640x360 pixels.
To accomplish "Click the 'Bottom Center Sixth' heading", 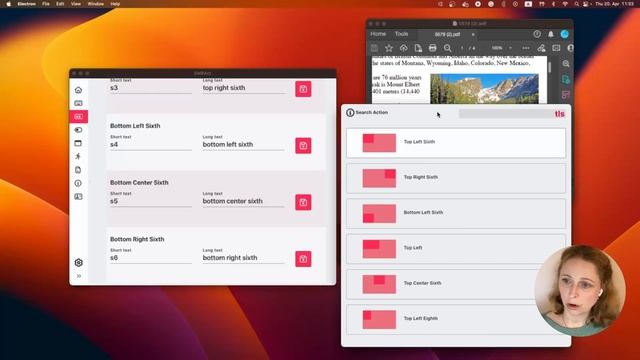I will (139, 182).
